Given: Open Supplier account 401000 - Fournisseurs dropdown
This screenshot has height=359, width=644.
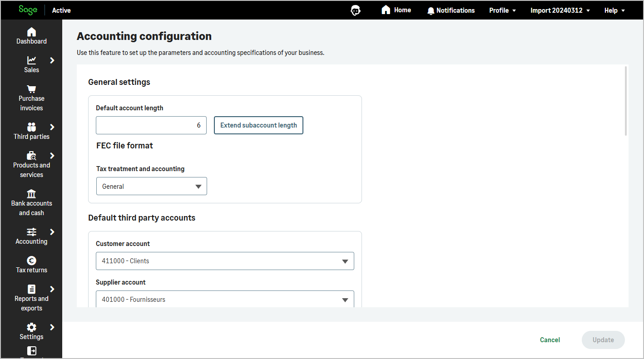Looking at the screenshot, I should point(225,299).
